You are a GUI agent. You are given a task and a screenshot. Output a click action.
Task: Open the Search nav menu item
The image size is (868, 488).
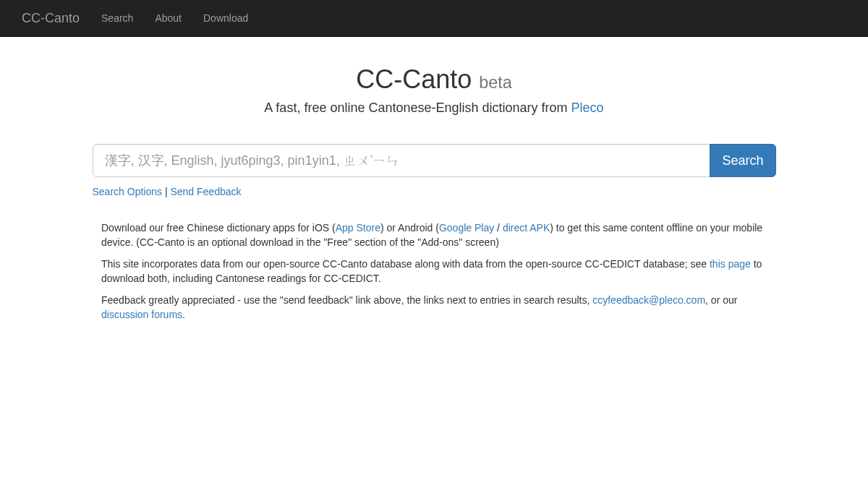pos(117,18)
